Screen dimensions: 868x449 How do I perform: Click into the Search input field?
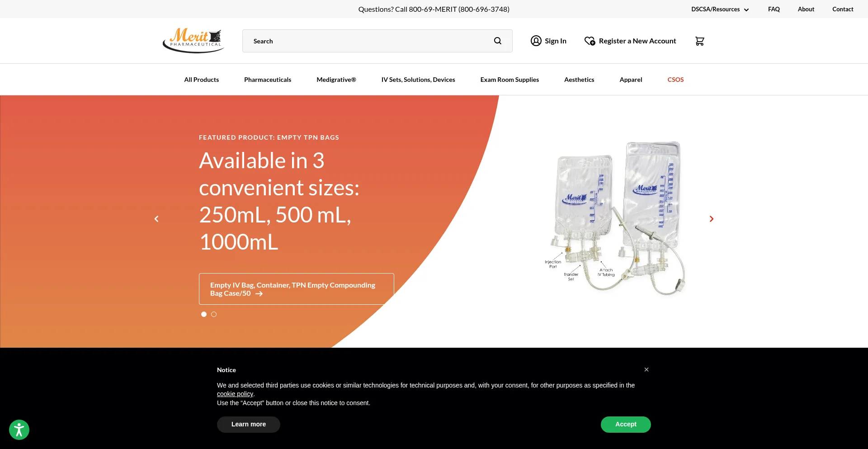tap(366, 41)
